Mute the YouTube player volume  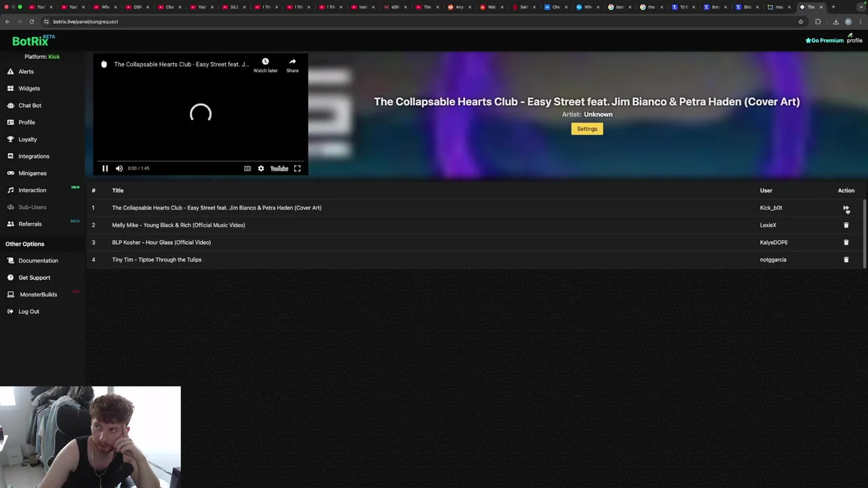[119, 168]
